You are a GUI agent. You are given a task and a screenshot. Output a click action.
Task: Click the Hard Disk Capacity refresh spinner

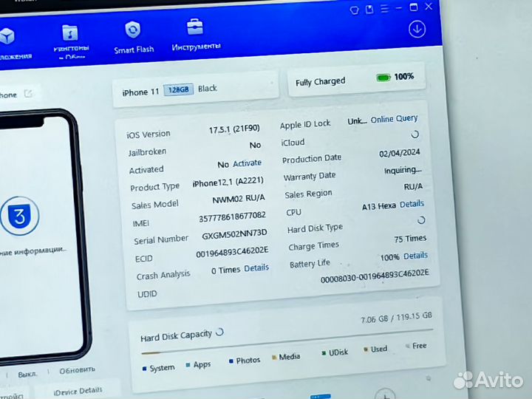point(220,332)
